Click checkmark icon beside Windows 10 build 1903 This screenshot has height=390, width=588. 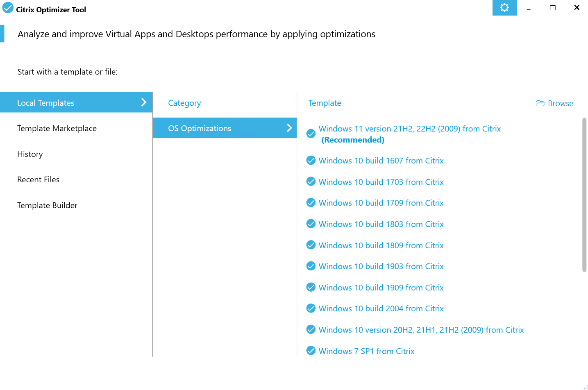(x=311, y=266)
